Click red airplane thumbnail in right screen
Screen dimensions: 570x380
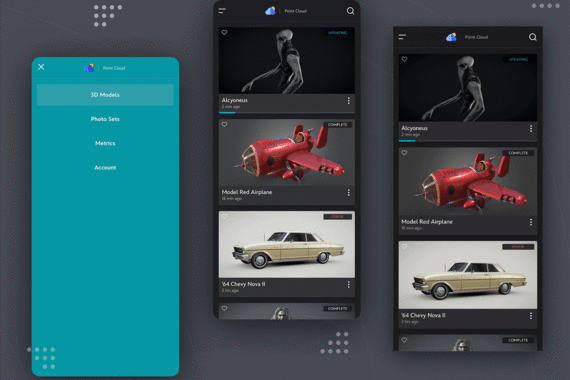pyautogui.click(x=468, y=181)
